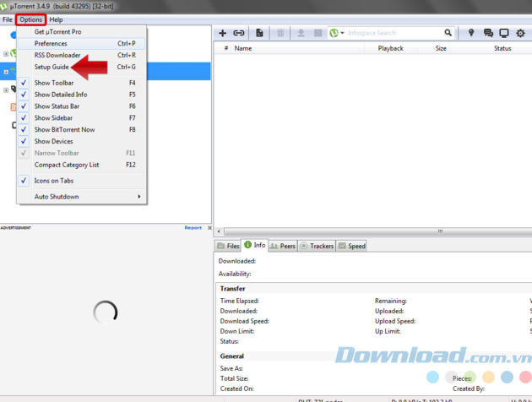The image size is (532, 402).
Task: Sort torrents by Playback column header
Action: point(390,48)
